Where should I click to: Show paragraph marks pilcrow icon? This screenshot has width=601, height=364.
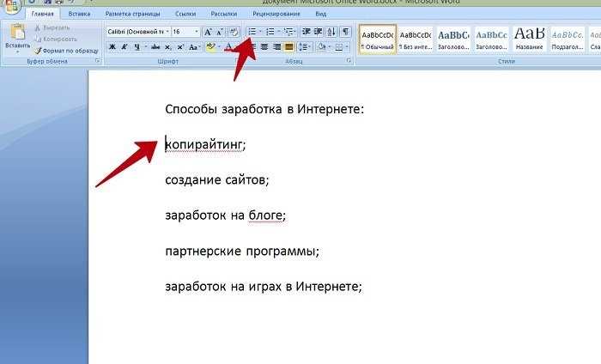(345, 32)
